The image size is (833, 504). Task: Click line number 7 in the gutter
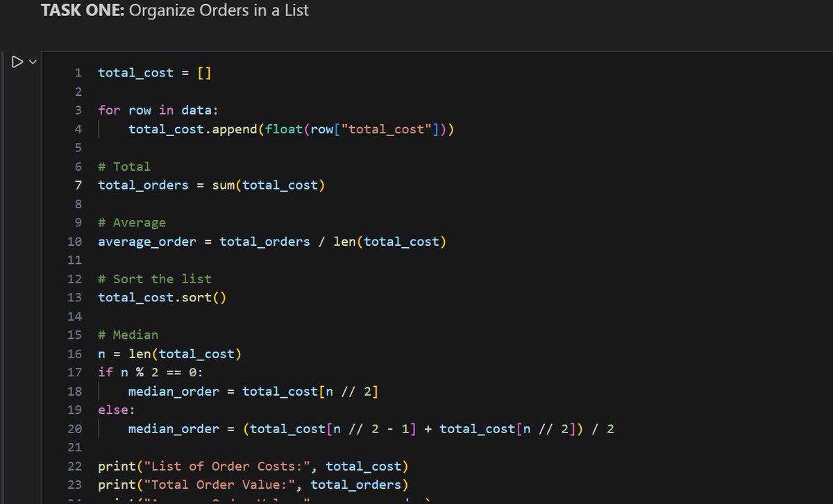(x=78, y=185)
